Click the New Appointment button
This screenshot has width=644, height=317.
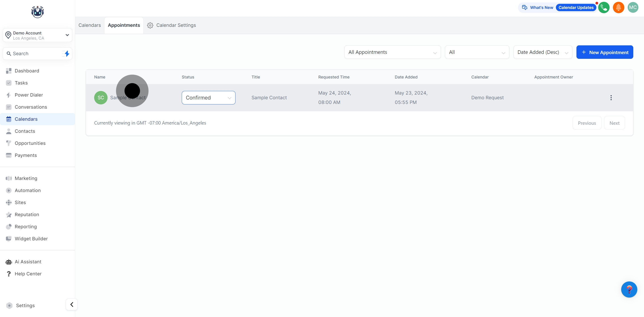[x=604, y=52]
